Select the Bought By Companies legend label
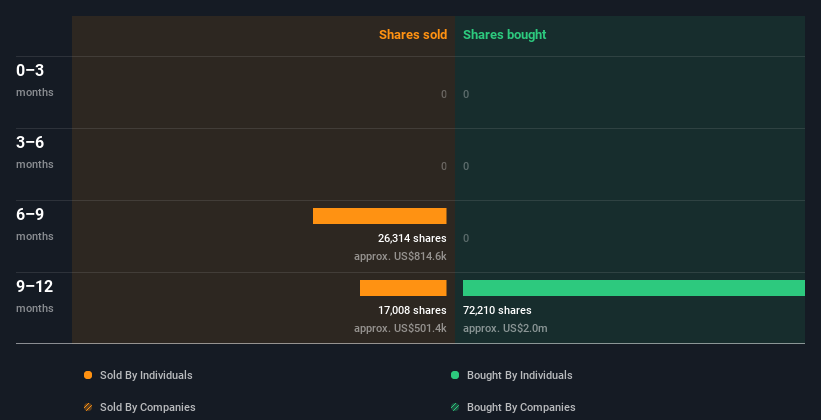The width and height of the screenshot is (821, 420). 521,407
